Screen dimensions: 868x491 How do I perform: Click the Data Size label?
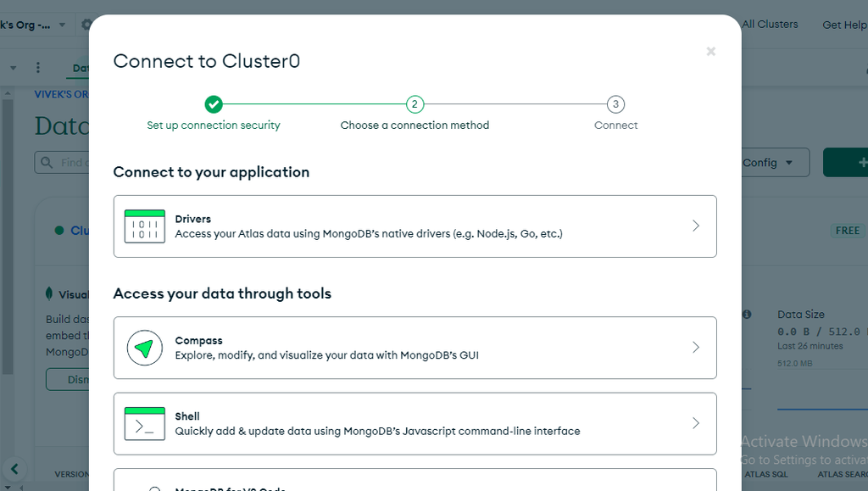point(800,315)
